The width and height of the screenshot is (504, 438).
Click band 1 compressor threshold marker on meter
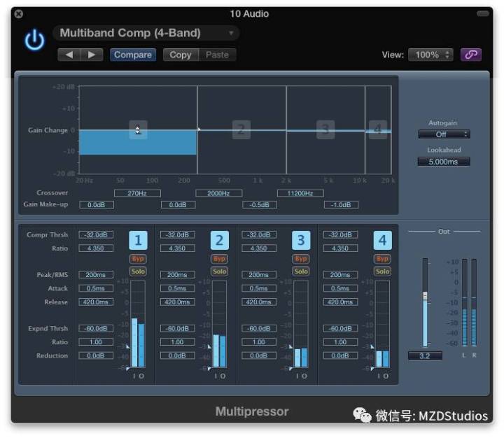click(x=128, y=347)
